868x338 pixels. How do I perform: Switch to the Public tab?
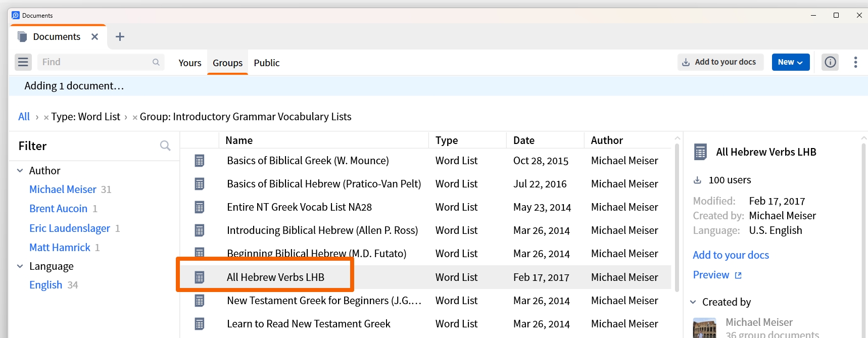pyautogui.click(x=266, y=63)
